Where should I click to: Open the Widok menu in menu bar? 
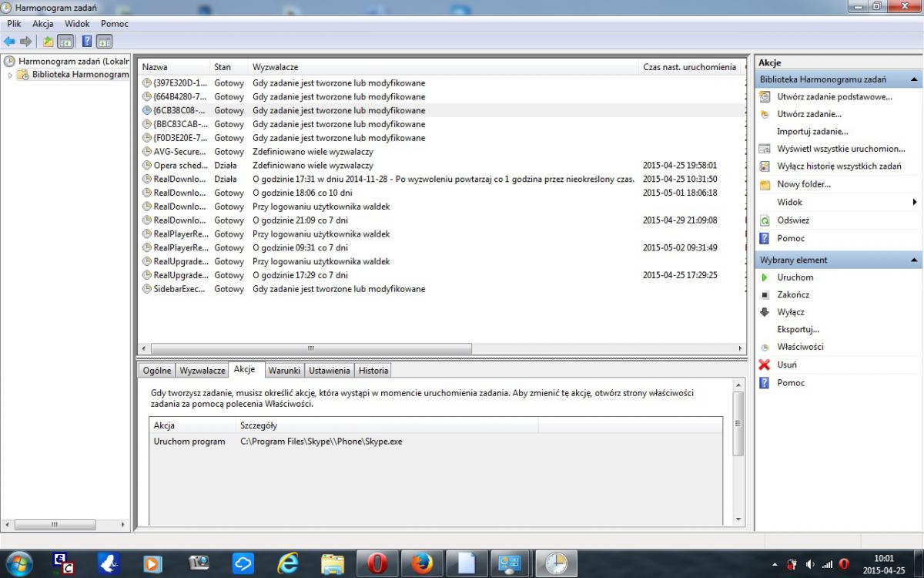click(x=77, y=24)
